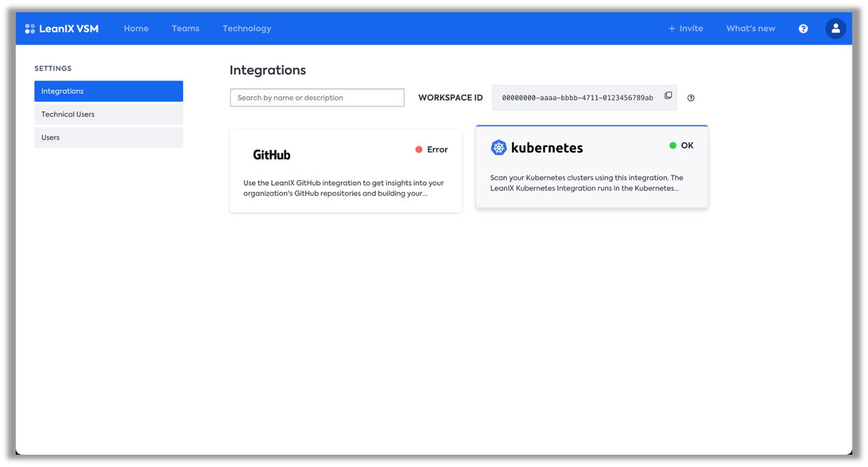Click the red Error status dot
The image size is (868, 467).
click(419, 150)
